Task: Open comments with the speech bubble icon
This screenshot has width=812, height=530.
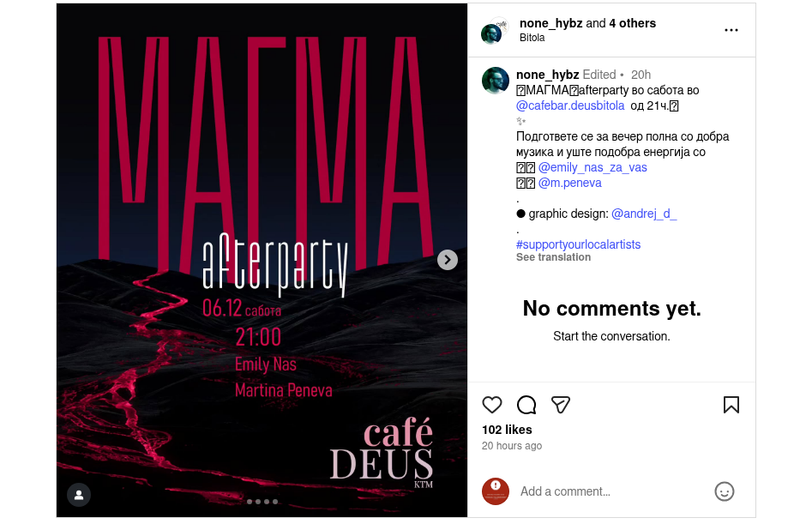Action: [x=526, y=405]
